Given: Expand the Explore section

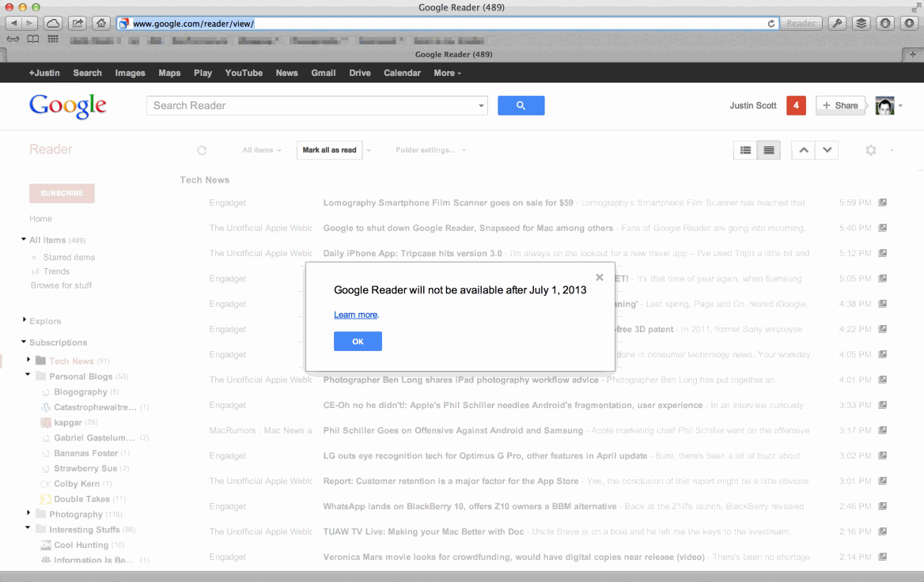Looking at the screenshot, I should [25, 319].
